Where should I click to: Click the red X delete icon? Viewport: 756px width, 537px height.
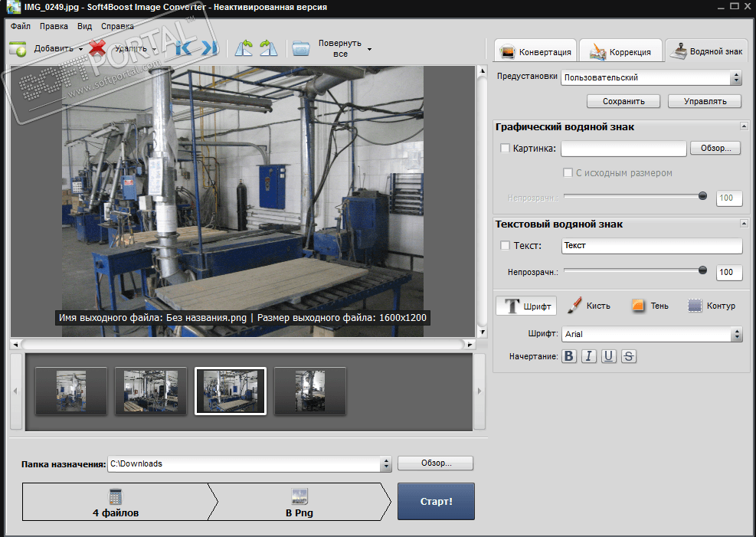[x=97, y=48]
